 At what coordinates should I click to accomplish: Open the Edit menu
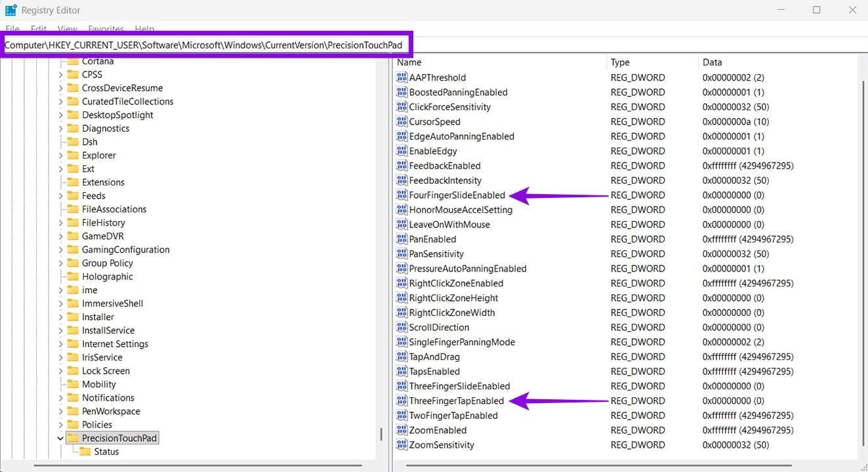coord(39,29)
